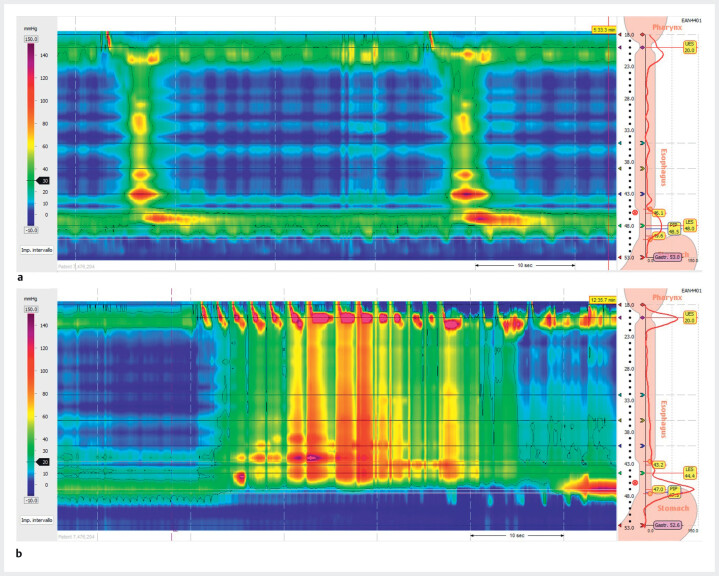Click the isobaric contour marker at 30 in panel a
This screenshot has width=719, height=576.
coord(43,181)
